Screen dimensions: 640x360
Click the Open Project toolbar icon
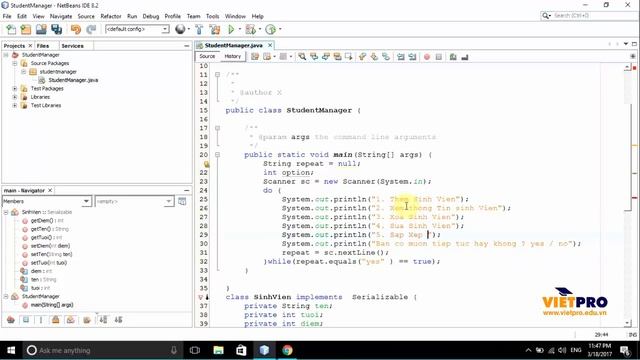coord(41,29)
